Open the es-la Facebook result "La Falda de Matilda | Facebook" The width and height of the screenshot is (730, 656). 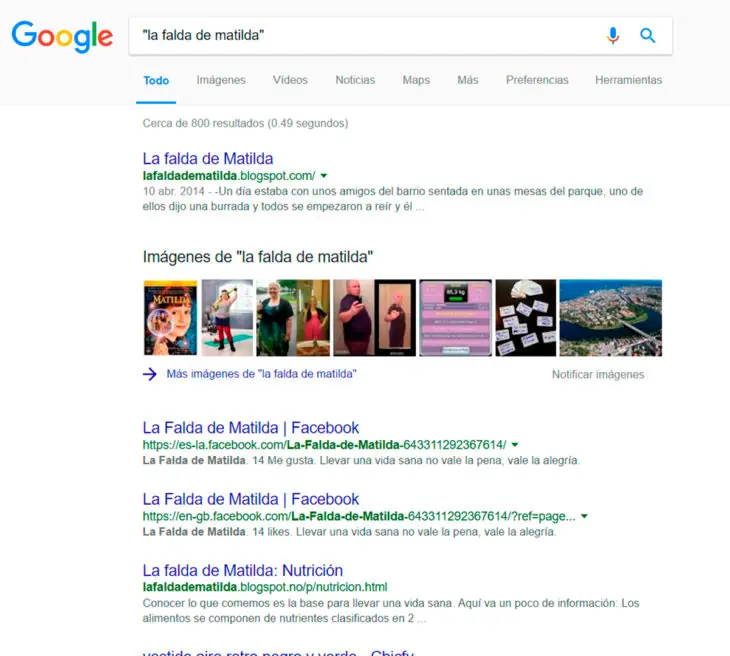click(250, 428)
